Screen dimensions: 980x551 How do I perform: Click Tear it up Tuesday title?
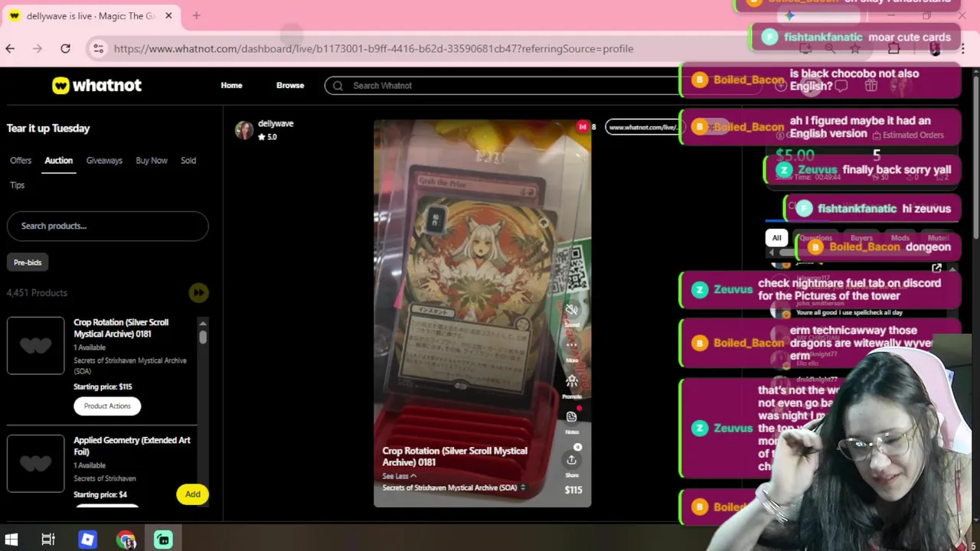pos(48,128)
